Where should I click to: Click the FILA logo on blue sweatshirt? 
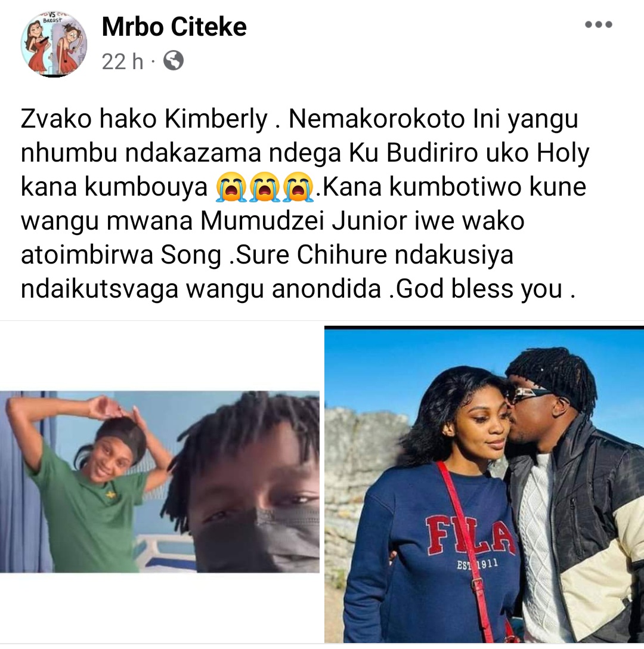pyautogui.click(x=471, y=534)
